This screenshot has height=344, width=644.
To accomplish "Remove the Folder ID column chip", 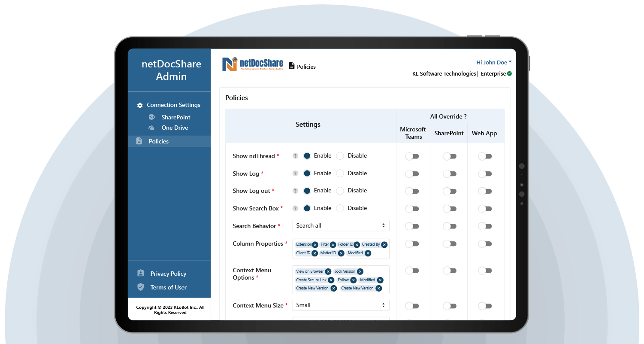I will pos(357,245).
